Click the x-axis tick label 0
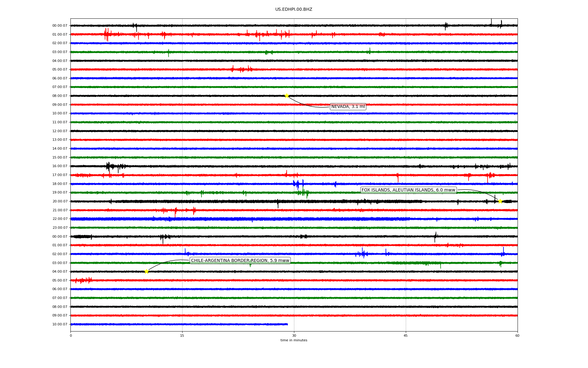The height and width of the screenshot is (368, 588). pos(71,335)
